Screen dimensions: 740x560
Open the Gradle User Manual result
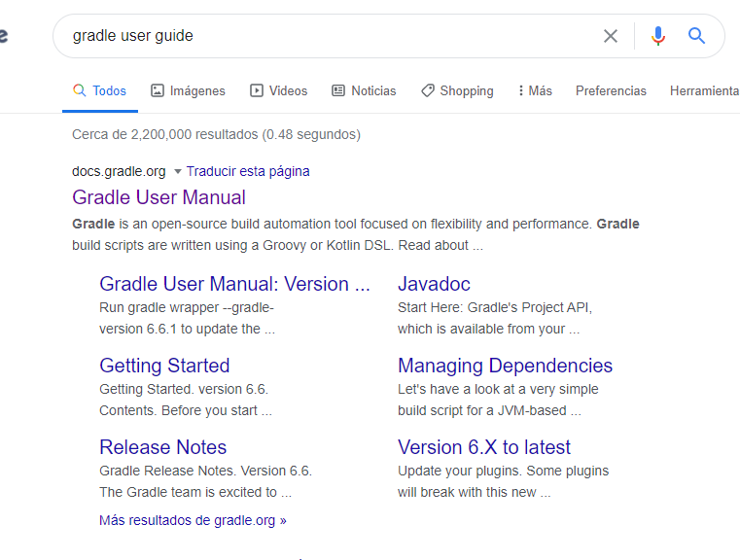tap(159, 197)
